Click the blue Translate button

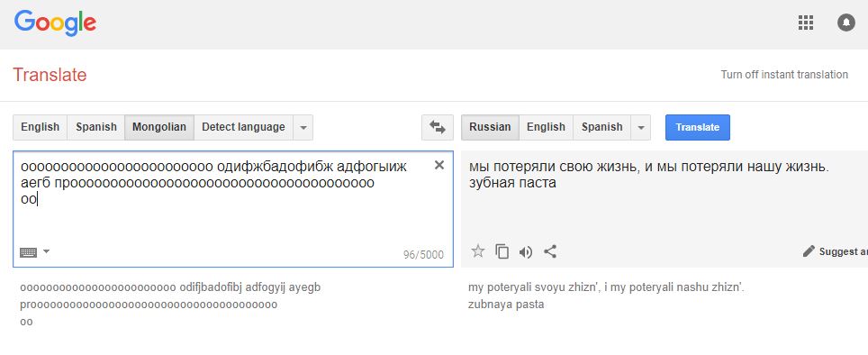click(698, 127)
